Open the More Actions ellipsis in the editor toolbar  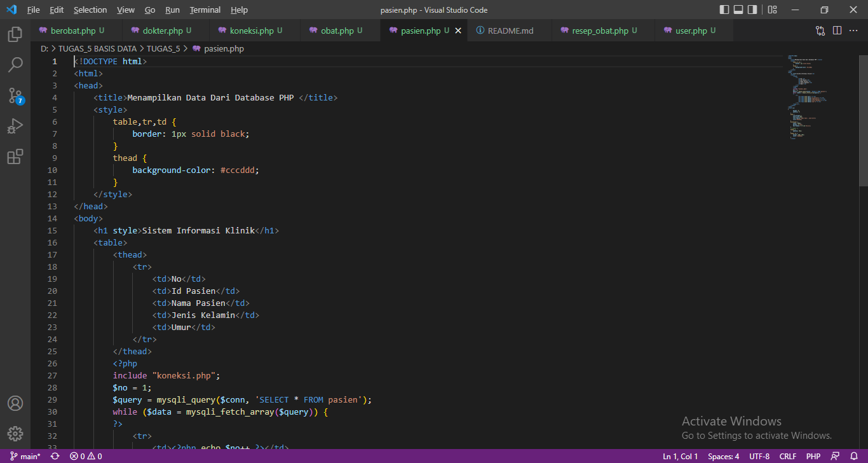click(853, 29)
